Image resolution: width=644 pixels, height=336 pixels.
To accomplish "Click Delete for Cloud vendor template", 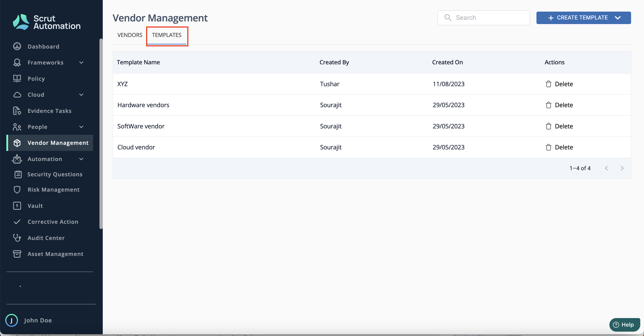I will (x=559, y=147).
